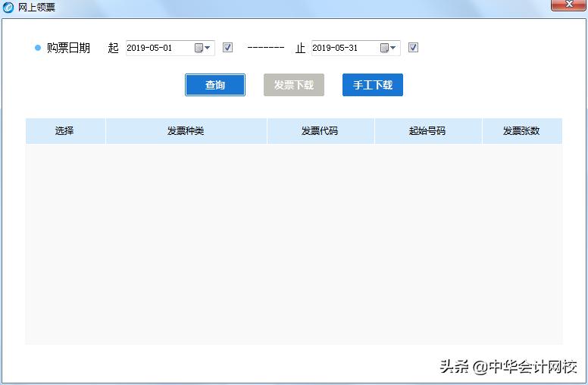Click the 发票种类 column header
Viewport: 588px width, 385px height.
[x=186, y=131]
